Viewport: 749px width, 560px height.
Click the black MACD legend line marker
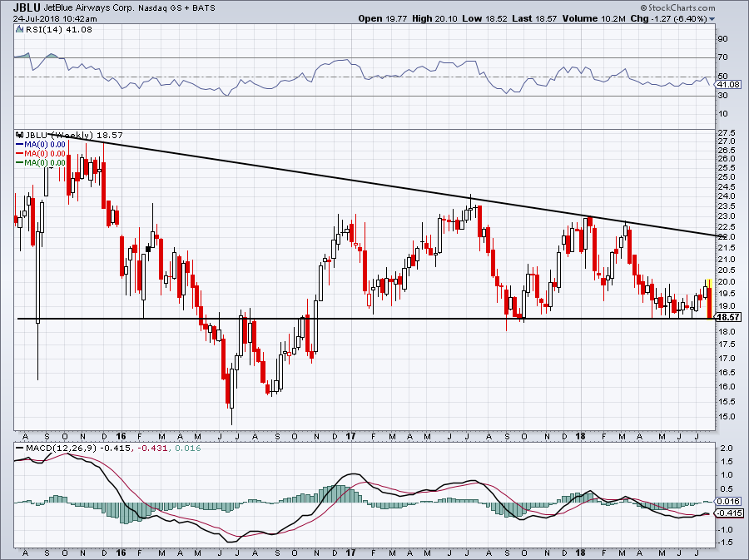(20, 448)
